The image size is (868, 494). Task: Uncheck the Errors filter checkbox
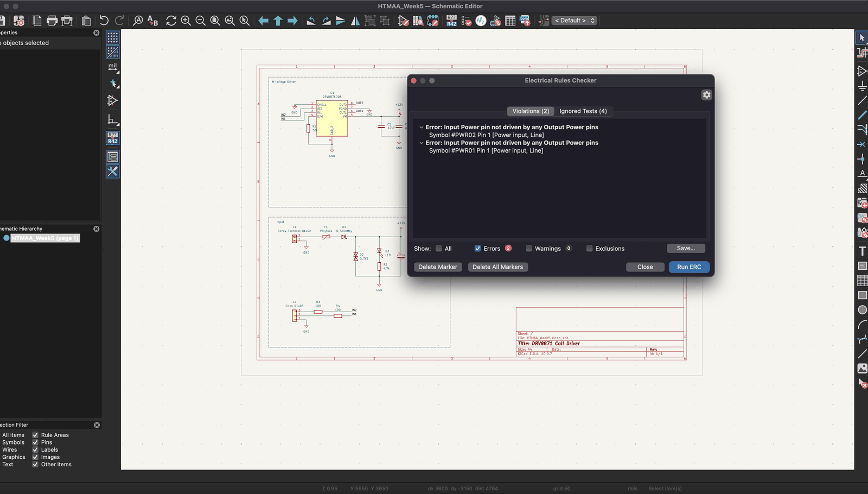[478, 249]
